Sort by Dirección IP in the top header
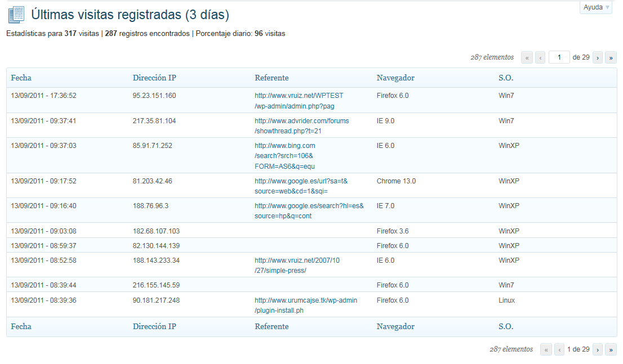The image size is (623, 364). [154, 78]
